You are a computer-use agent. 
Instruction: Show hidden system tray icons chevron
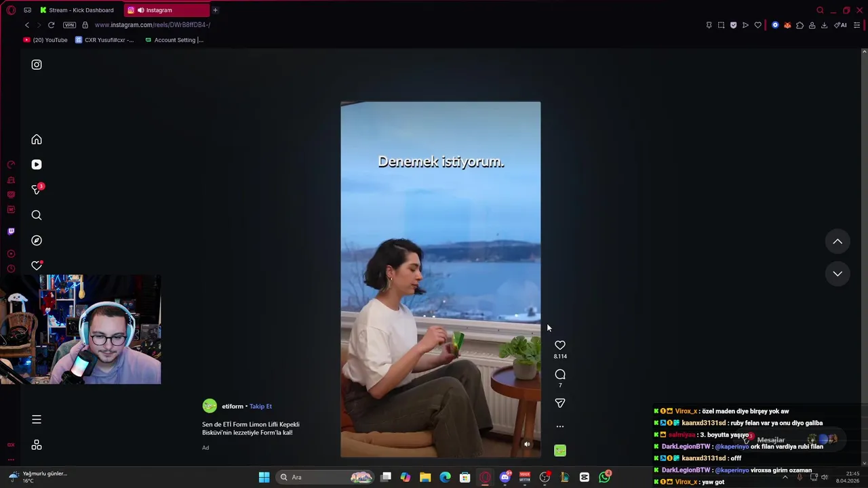point(785,477)
